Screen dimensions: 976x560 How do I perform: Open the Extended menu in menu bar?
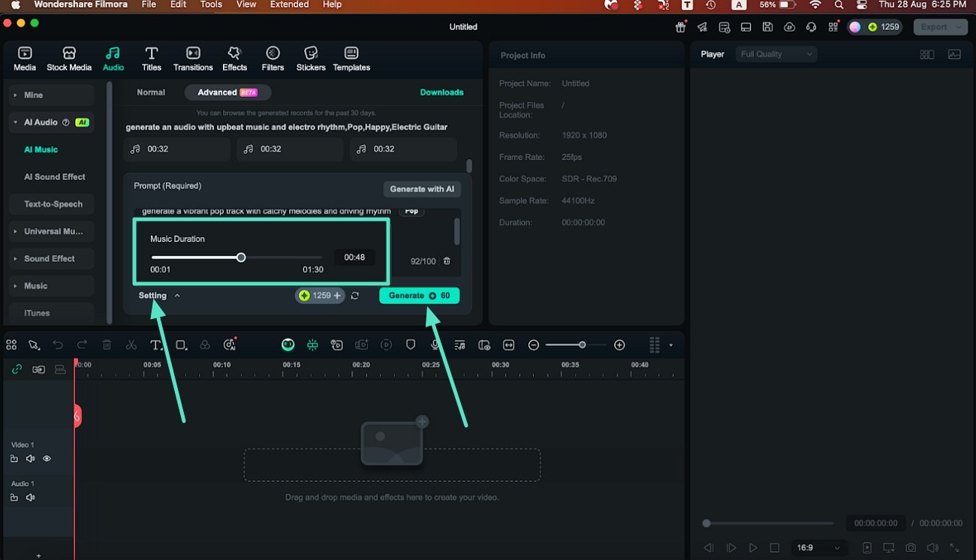point(289,5)
